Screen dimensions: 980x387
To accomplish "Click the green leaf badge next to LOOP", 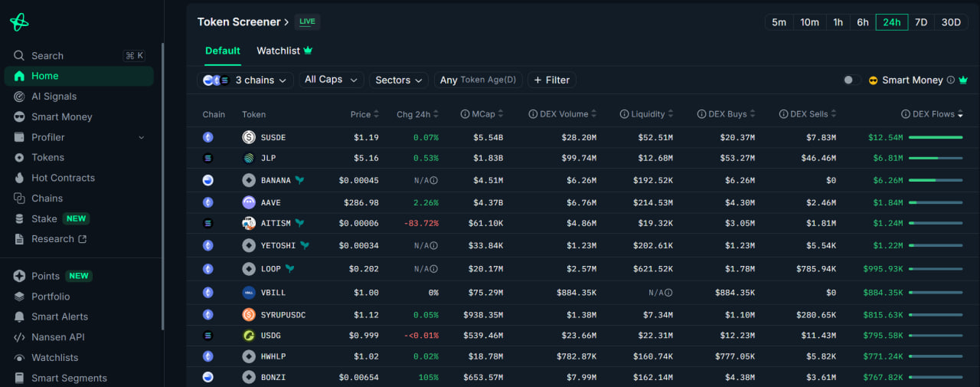I will point(290,269).
